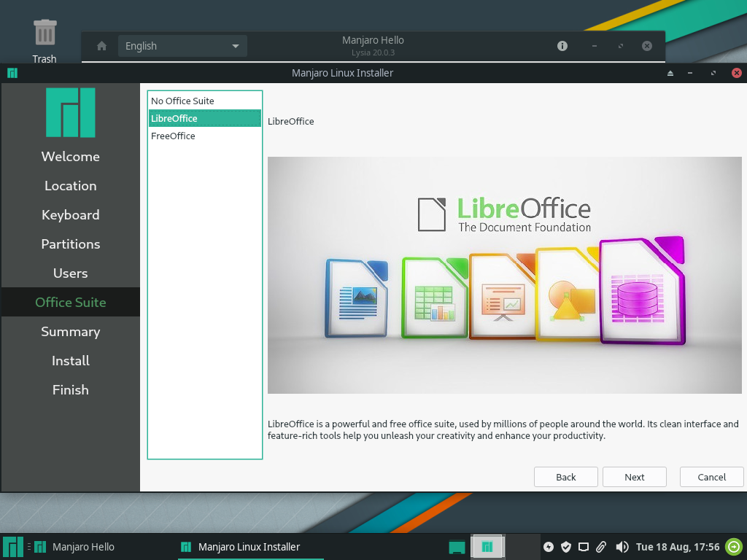
Task: Close the Manjaro Linux Installer window
Action: click(x=737, y=73)
